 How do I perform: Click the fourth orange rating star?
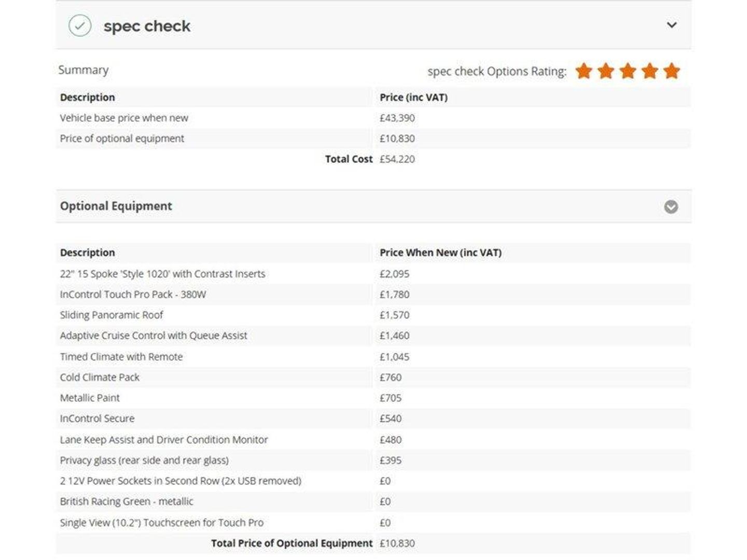click(649, 71)
